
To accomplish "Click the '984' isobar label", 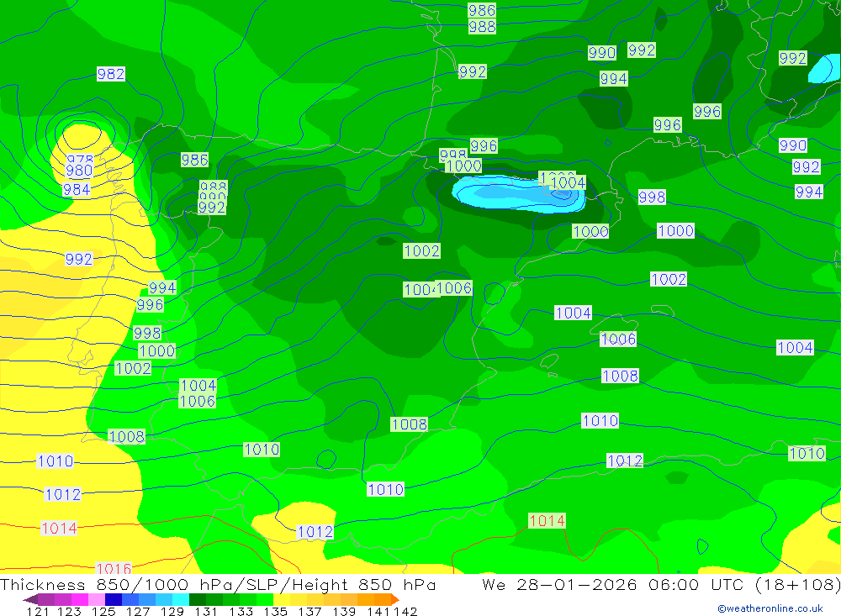I will [x=77, y=189].
